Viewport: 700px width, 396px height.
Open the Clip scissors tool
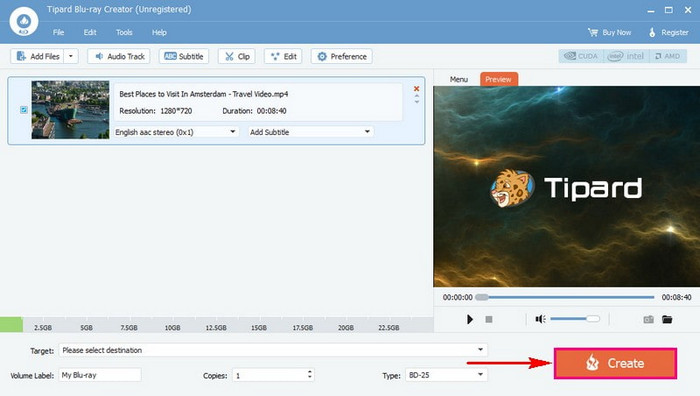(x=237, y=56)
